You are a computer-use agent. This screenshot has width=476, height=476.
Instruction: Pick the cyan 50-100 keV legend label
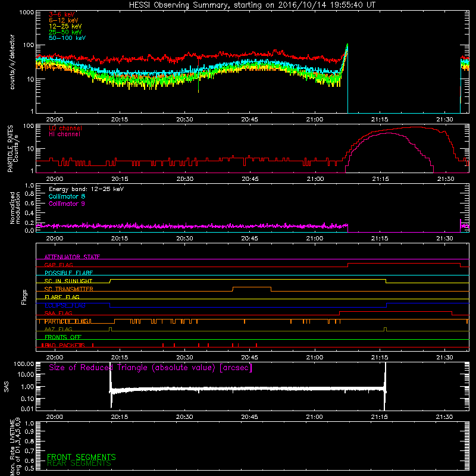point(67,38)
